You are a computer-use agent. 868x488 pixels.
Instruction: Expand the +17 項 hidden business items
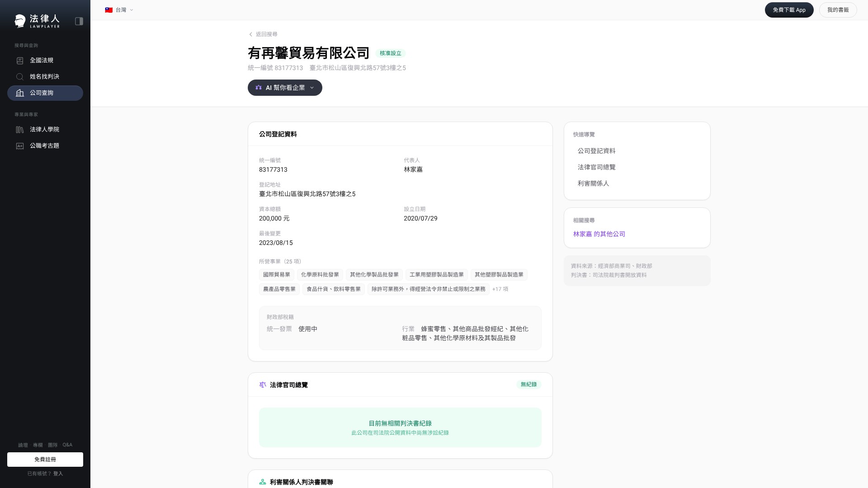500,289
